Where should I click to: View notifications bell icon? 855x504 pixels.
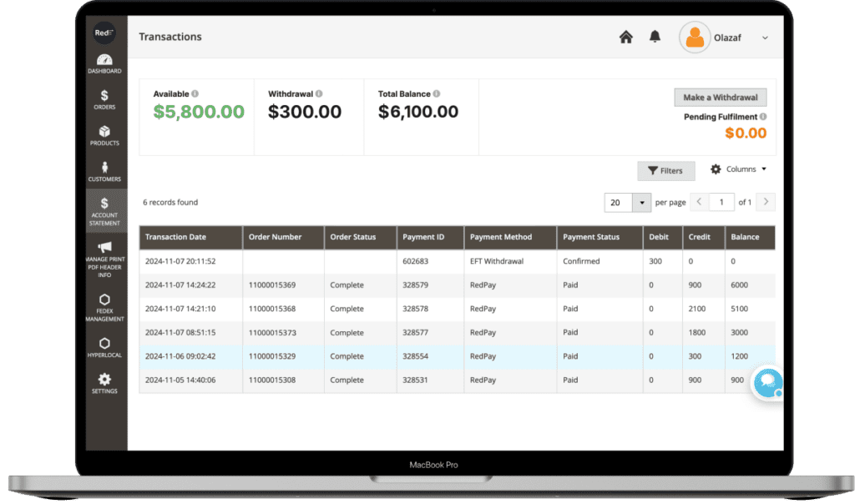click(655, 37)
